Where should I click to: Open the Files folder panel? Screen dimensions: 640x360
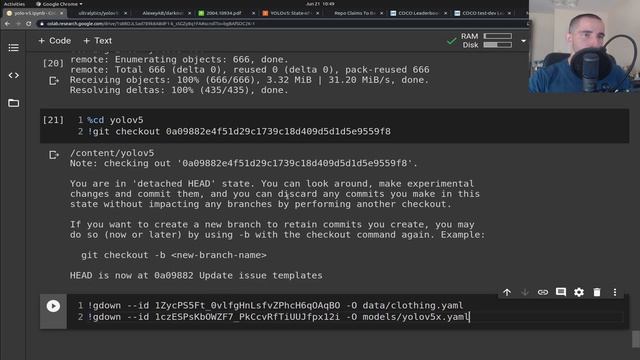[x=13, y=103]
